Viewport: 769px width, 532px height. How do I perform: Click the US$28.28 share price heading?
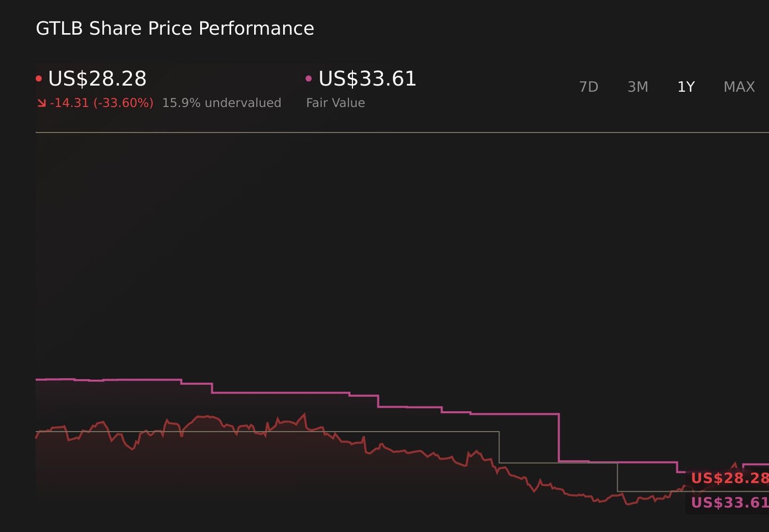pyautogui.click(x=97, y=79)
